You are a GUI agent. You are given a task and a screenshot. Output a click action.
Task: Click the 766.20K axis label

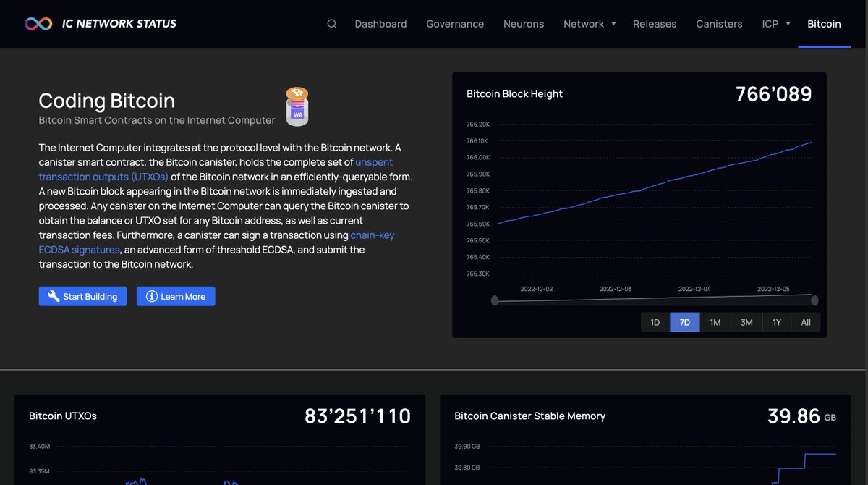click(477, 125)
